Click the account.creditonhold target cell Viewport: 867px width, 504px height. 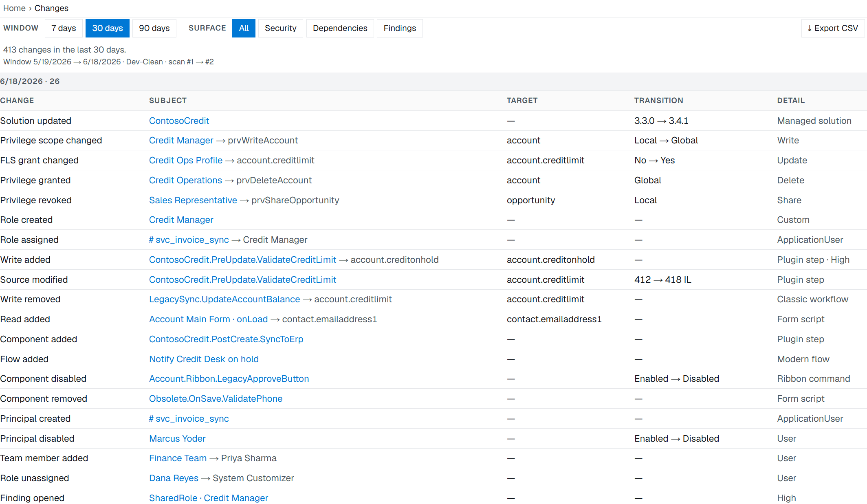551,260
